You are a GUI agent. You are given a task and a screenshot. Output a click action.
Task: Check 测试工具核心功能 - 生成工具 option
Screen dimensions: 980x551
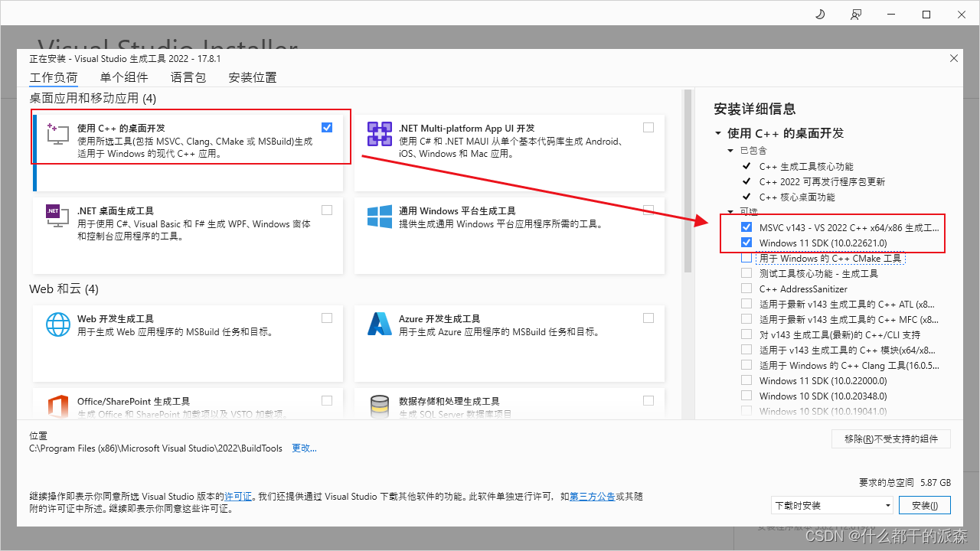(x=746, y=273)
